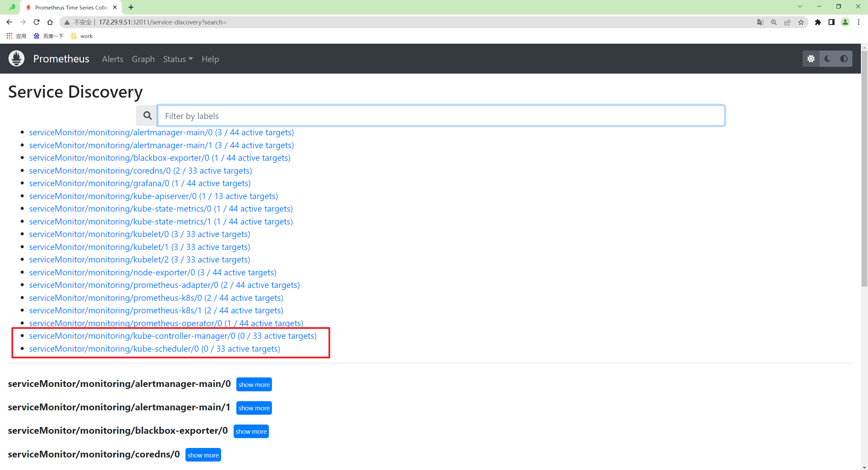This screenshot has height=470, width=868.
Task: Select the Prometheus Time Series browser tab
Action: point(71,7)
